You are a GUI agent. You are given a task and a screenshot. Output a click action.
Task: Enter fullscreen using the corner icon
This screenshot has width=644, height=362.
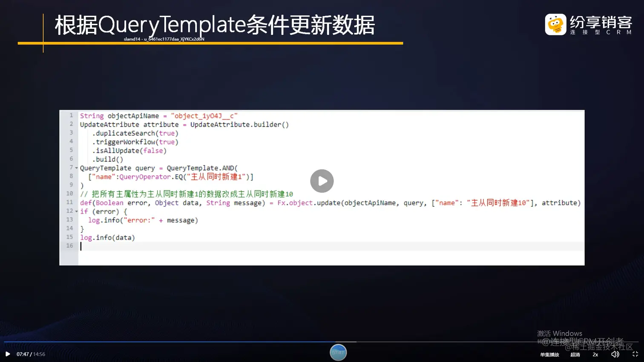pos(635,354)
